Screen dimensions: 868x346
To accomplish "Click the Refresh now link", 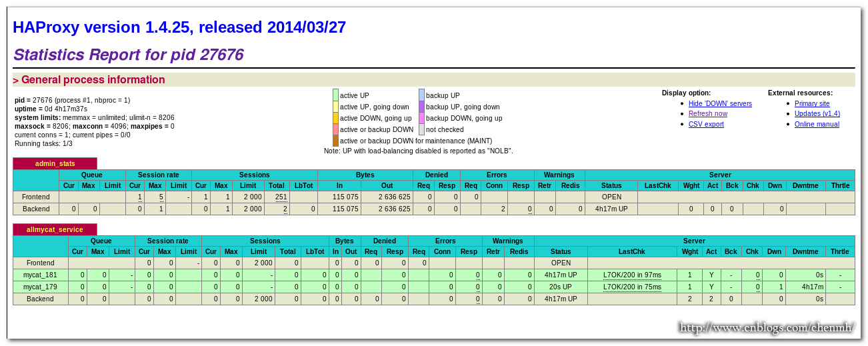I will pyautogui.click(x=708, y=113).
